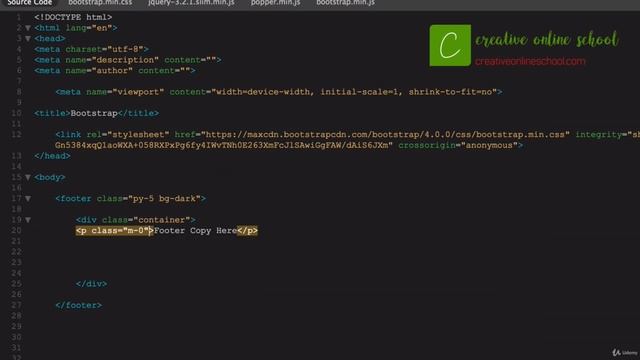Open the bootstrap.min.css tab
Viewport: 640px width, 360px height.
(100, 2)
